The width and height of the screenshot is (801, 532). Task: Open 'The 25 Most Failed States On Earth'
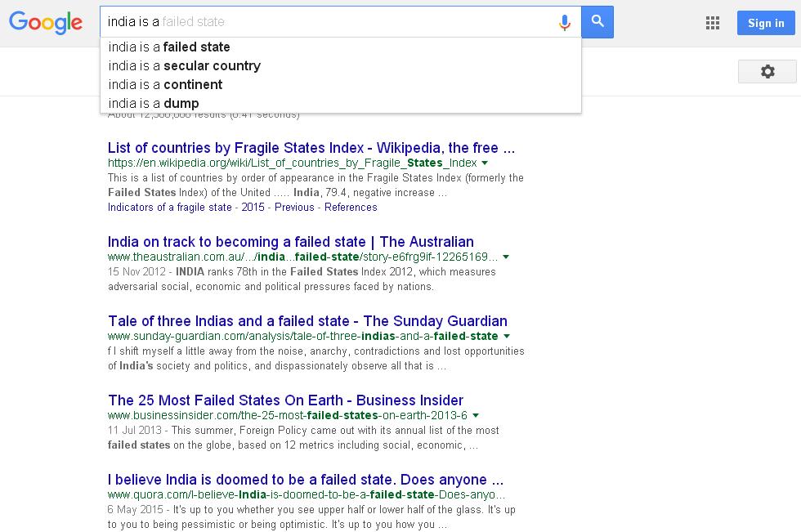[x=285, y=400]
